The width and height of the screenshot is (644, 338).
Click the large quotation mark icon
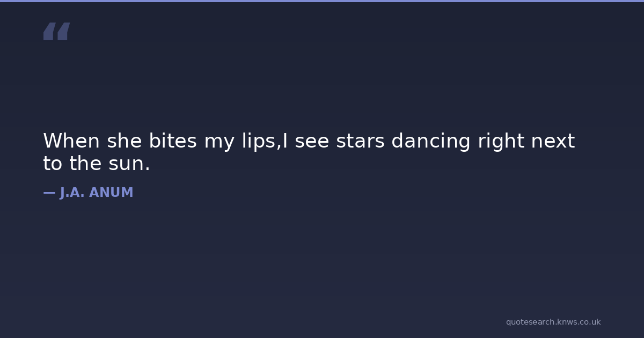[x=56, y=32]
